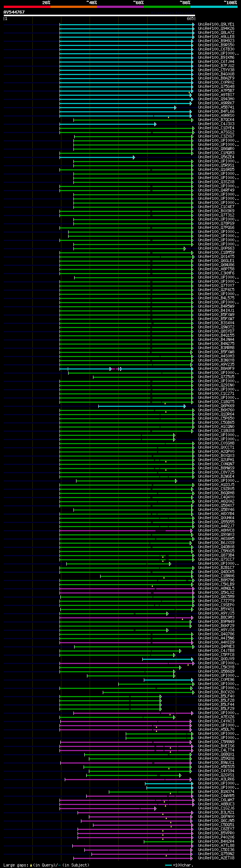This screenshot has height=868, width=241.
Task: Select hit label UniRef100_B1N374
Action: tap(216, 792)
